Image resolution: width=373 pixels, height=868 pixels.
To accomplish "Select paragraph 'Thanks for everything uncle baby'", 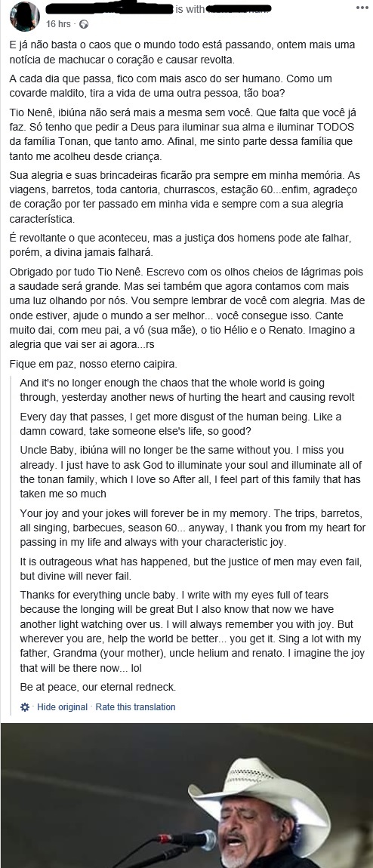I will coord(190,631).
